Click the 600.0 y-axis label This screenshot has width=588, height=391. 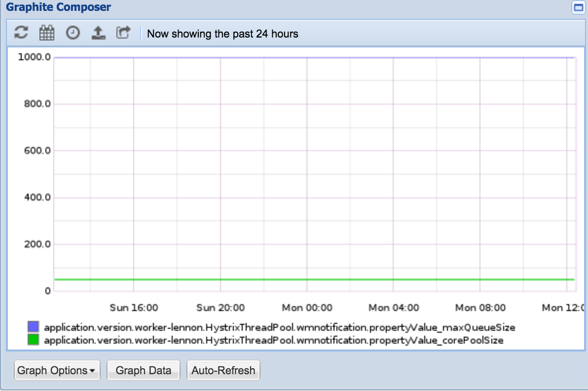click(x=37, y=151)
